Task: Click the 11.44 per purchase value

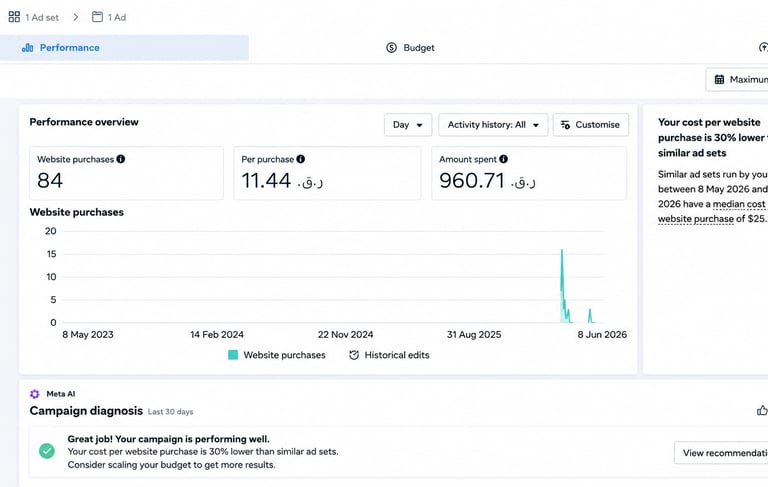Action: pyautogui.click(x=266, y=181)
